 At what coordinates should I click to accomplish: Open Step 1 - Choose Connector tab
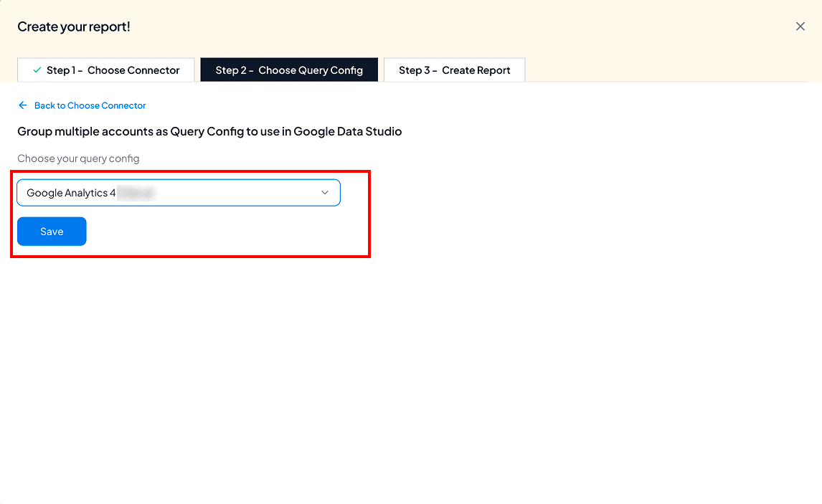point(106,70)
